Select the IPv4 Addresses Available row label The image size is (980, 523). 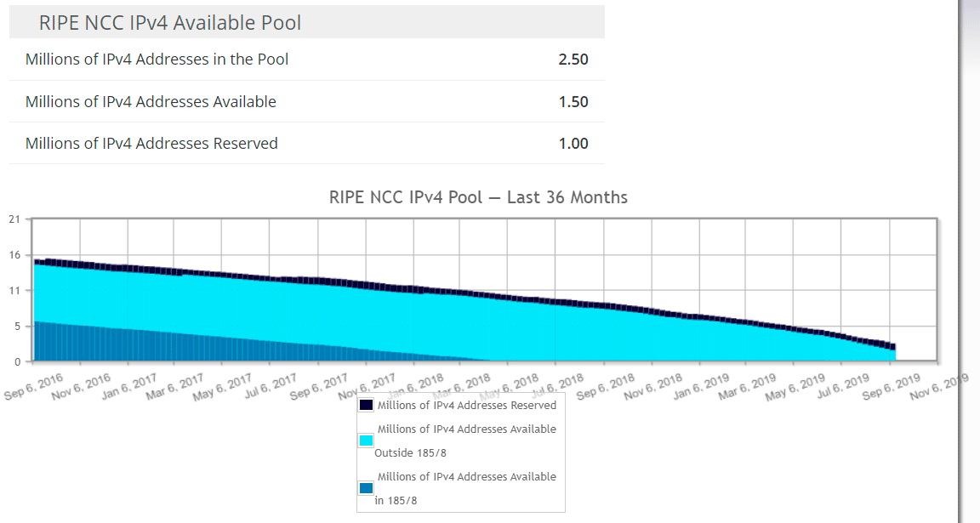(151, 102)
